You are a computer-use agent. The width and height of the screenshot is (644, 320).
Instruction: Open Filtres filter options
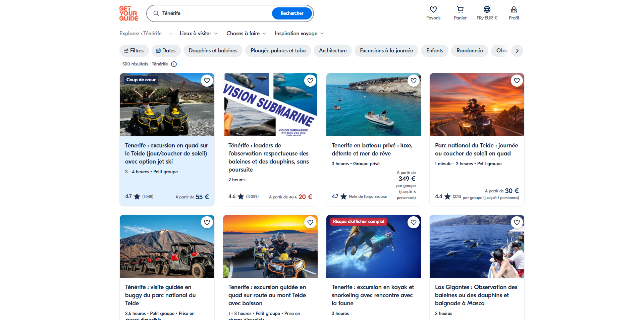tap(133, 51)
